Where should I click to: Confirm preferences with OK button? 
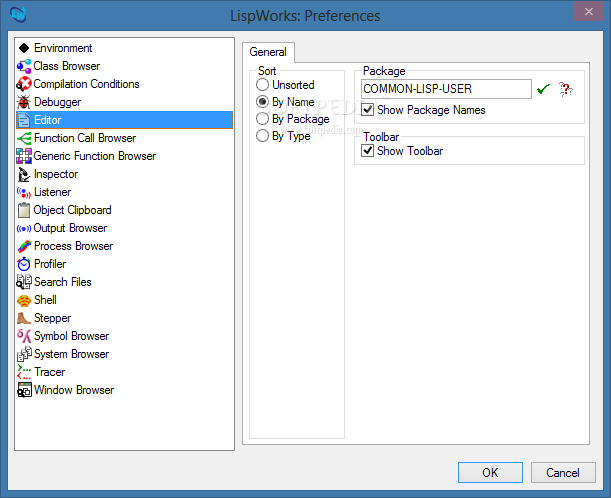[490, 472]
